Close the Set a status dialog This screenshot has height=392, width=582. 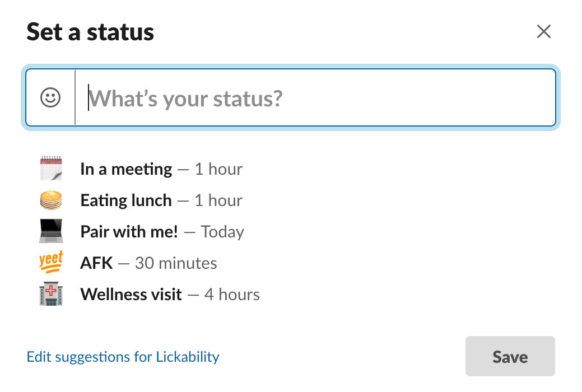543,32
